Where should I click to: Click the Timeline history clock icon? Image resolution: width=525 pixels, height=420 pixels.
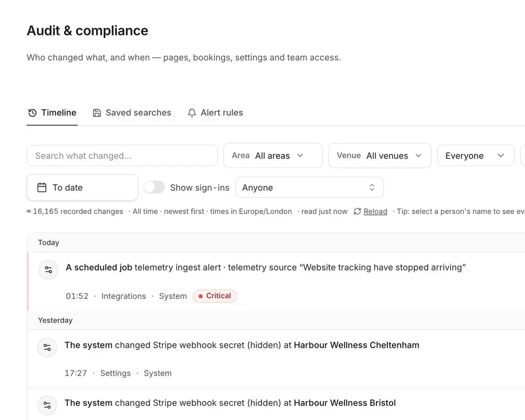point(32,113)
